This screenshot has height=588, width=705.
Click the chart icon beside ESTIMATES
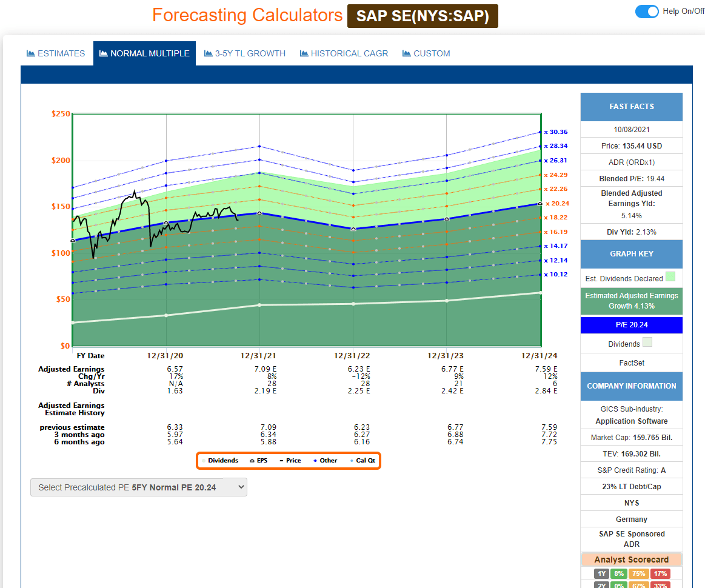click(30, 53)
